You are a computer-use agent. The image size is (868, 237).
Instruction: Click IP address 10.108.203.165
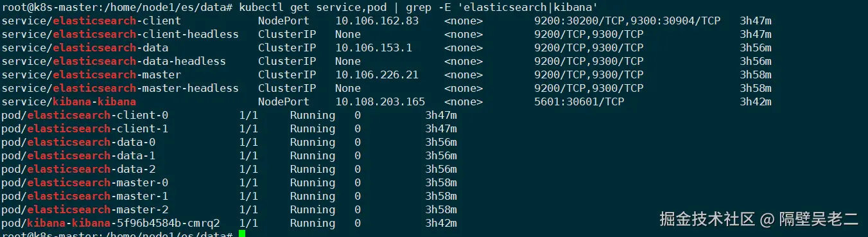click(380, 101)
